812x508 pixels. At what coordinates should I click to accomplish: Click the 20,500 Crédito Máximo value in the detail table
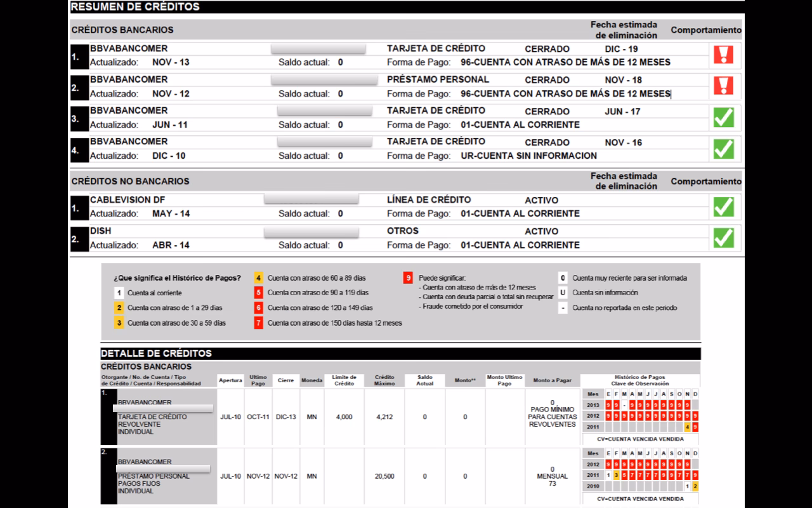click(384, 476)
